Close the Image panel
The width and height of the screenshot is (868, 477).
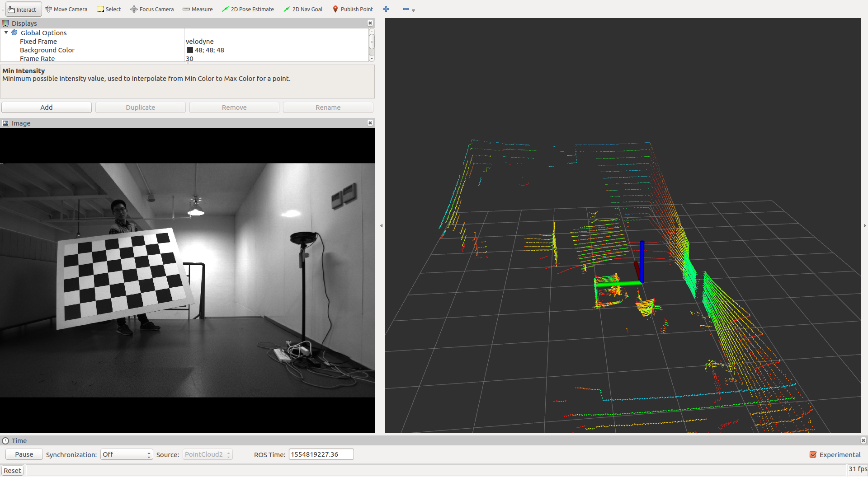click(370, 123)
